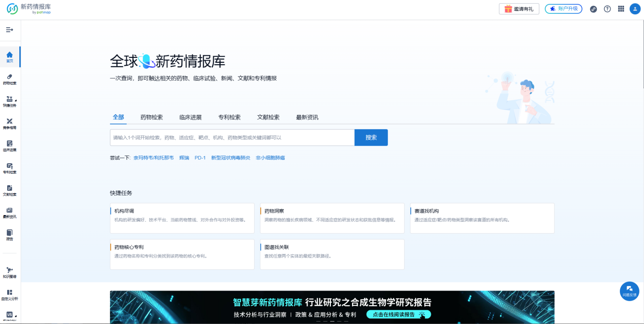Open the 机构尽调 quick task card

182,218
